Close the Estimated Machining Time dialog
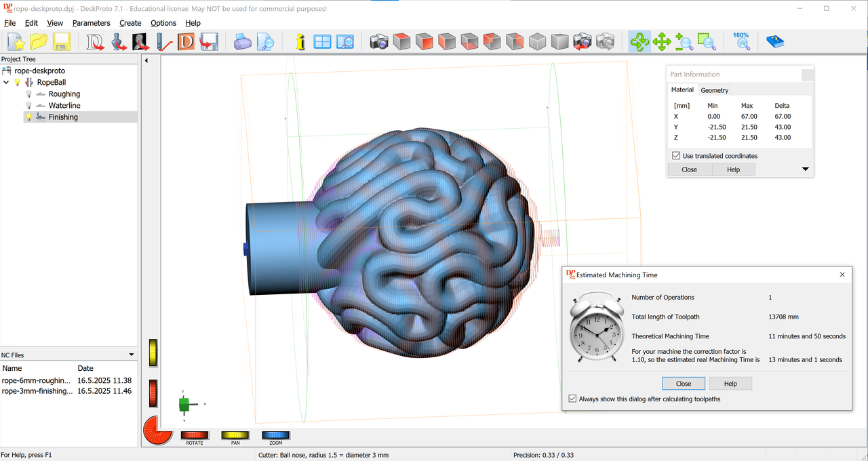Viewport: 868px width, 461px height. click(684, 383)
